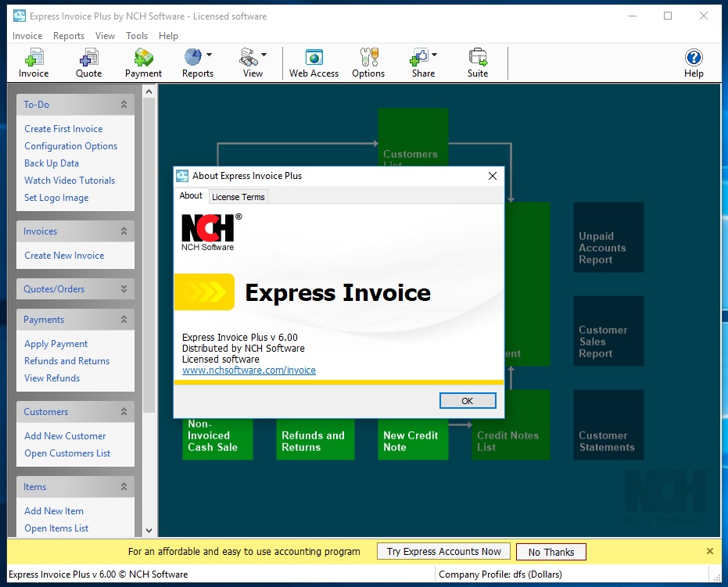728x587 pixels.
Task: Click the No Thanks button
Action: pos(551,552)
